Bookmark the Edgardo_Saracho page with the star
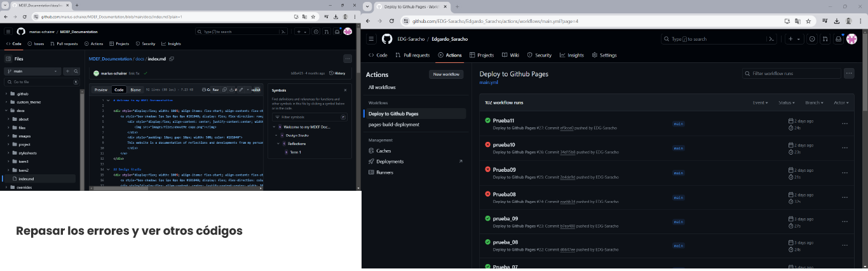The height and width of the screenshot is (271, 868). [808, 21]
